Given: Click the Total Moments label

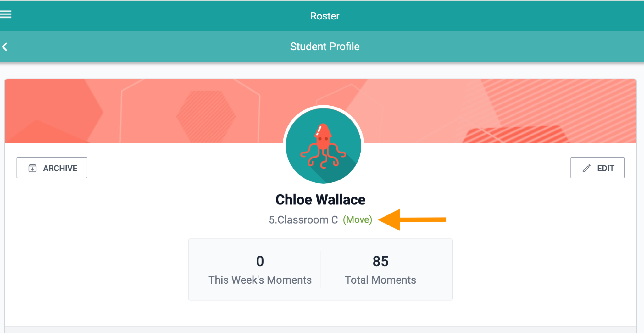Looking at the screenshot, I should [x=380, y=280].
